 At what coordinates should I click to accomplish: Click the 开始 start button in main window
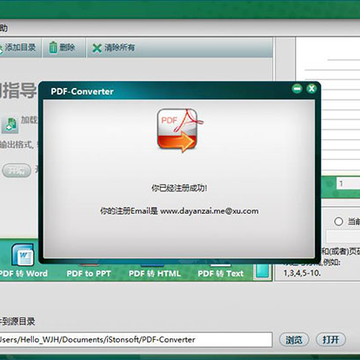(17, 171)
